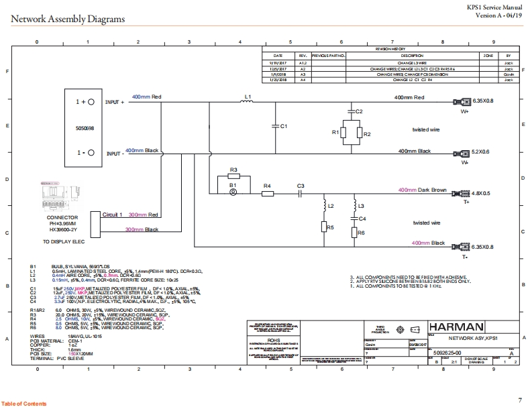Viewport: 532px width, 411px height.
Task: Click the Revision History table header
Action: pos(393,50)
